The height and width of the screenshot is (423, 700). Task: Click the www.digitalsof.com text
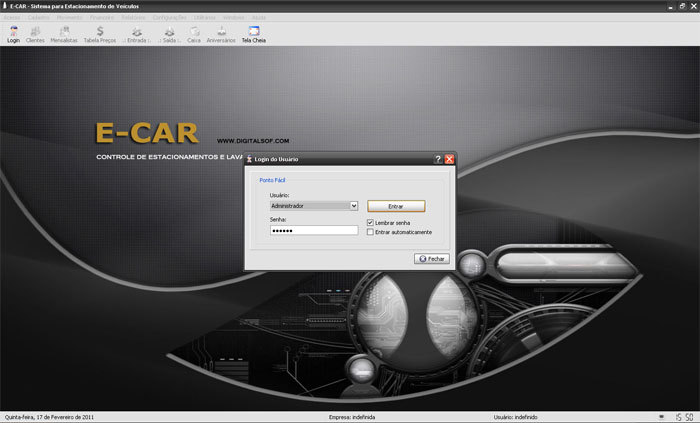[253, 141]
